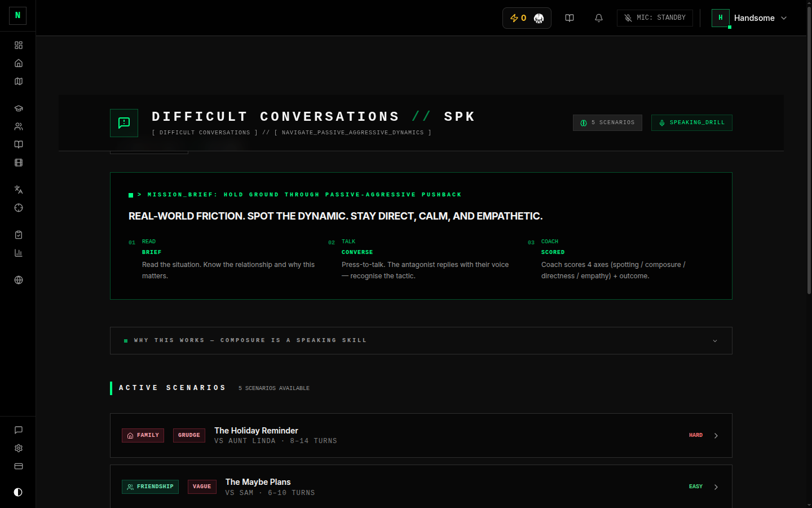The image size is (812, 508).
Task: Open the crosshair target icon in sidebar
Action: [19, 208]
